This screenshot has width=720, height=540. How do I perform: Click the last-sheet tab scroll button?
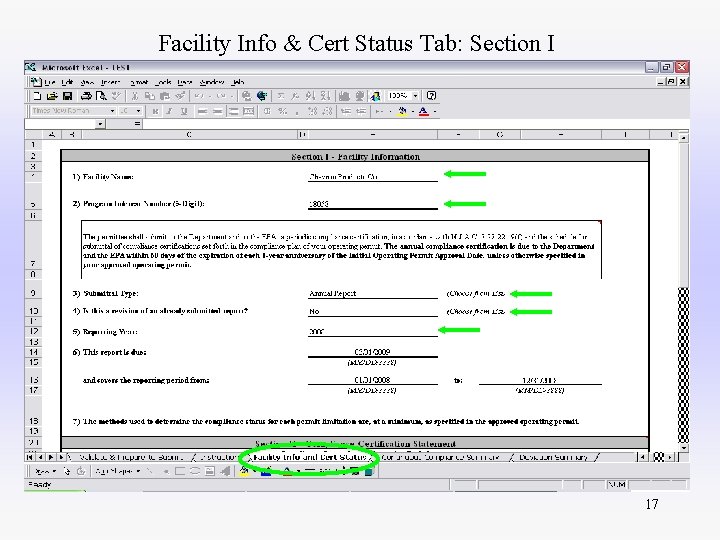coord(62,457)
